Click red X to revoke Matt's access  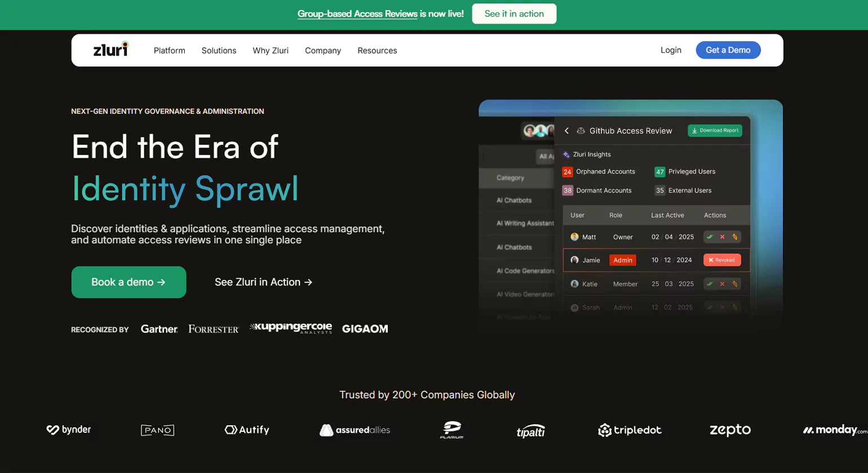point(722,237)
